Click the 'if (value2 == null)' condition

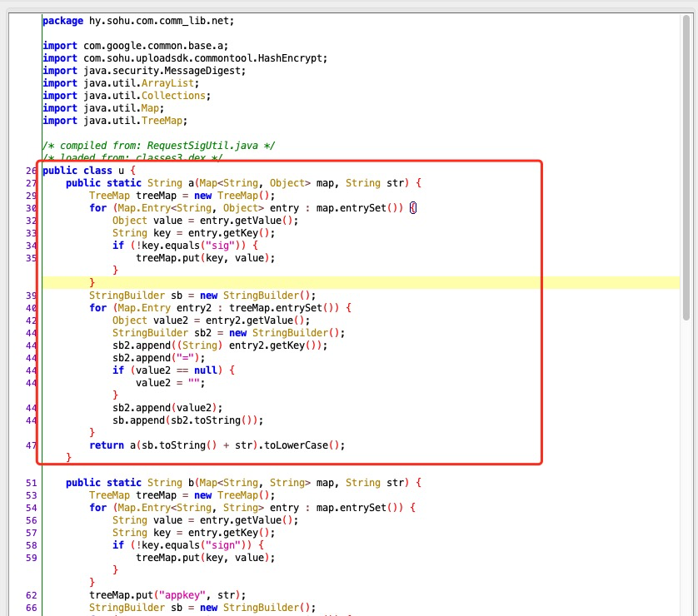coord(173,370)
